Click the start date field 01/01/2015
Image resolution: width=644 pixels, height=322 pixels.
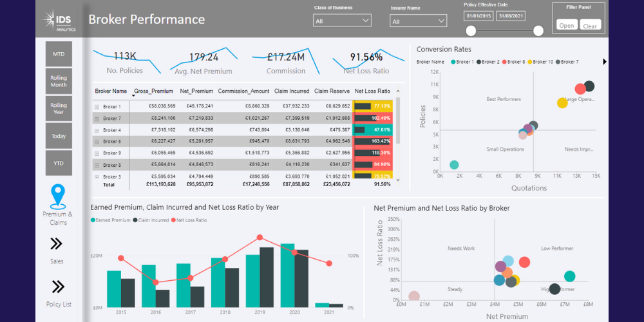point(479,15)
